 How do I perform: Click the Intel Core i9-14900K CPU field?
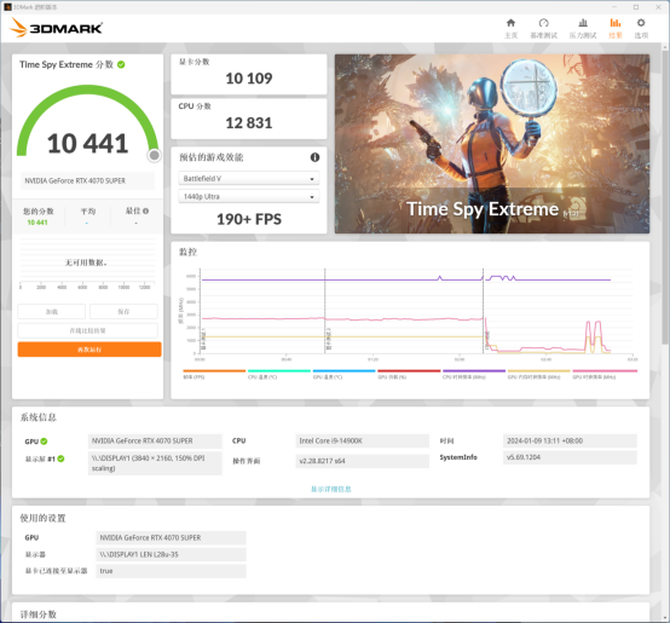coord(362,441)
